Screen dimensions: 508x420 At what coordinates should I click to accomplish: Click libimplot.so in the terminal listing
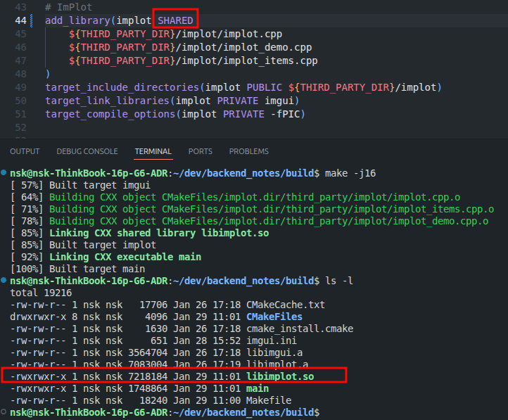point(280,377)
